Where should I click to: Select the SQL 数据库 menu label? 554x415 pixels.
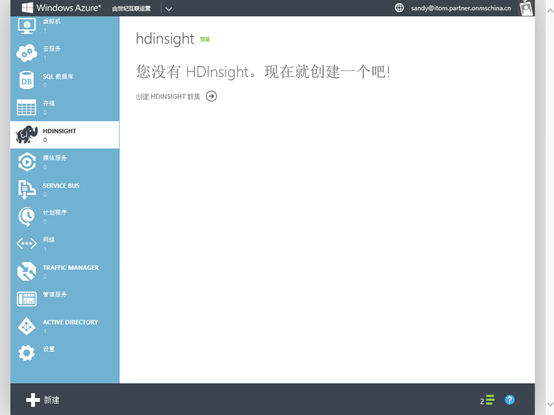coord(58,77)
